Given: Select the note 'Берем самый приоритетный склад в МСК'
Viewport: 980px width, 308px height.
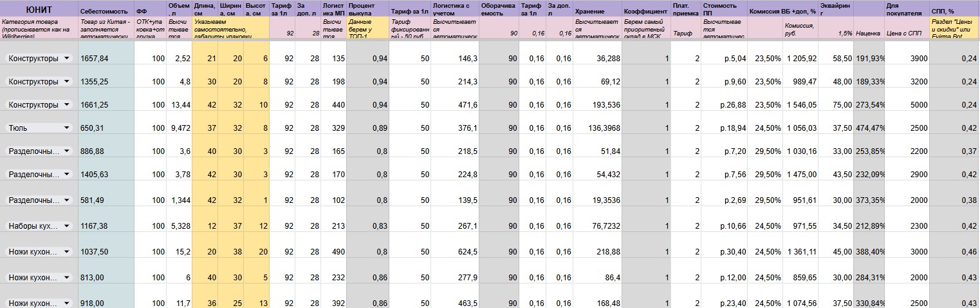Looking at the screenshot, I should click(646, 28).
